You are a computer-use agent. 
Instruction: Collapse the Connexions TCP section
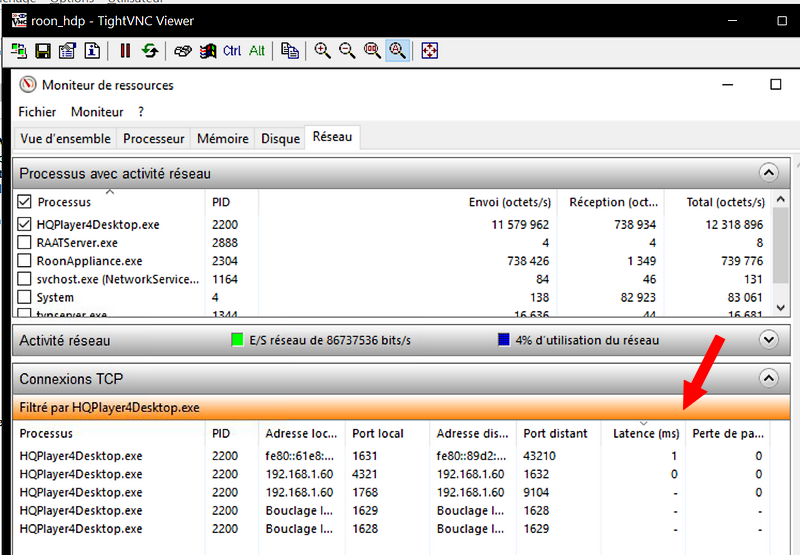click(x=768, y=379)
